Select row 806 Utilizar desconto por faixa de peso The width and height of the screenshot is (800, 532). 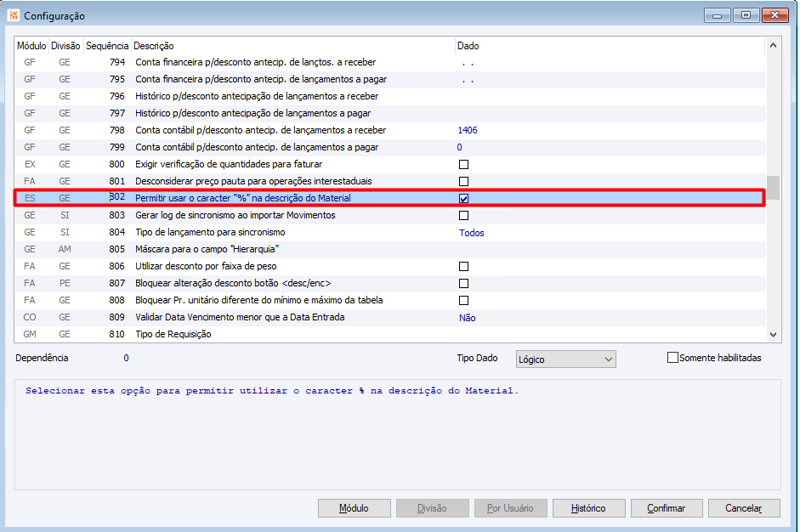390,266
